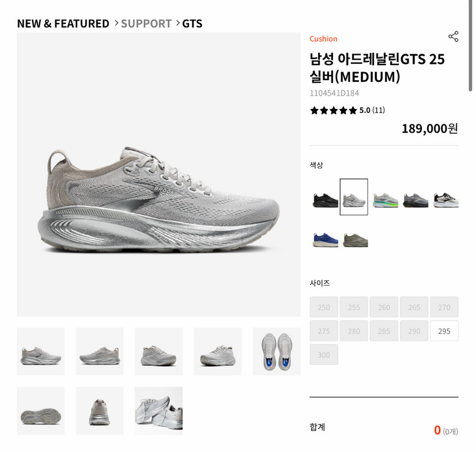The width and height of the screenshot is (476, 452).
Task: Pick the olive green shoe color
Action: click(355, 239)
